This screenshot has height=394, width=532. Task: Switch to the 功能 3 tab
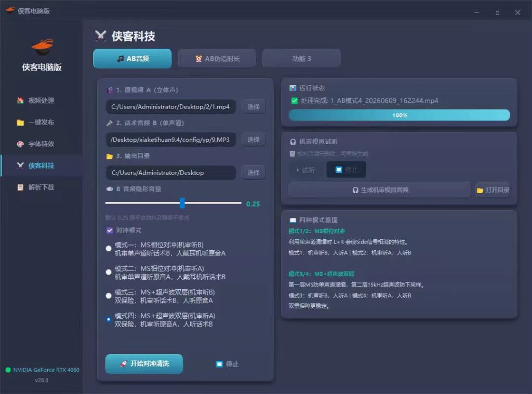[x=301, y=59]
